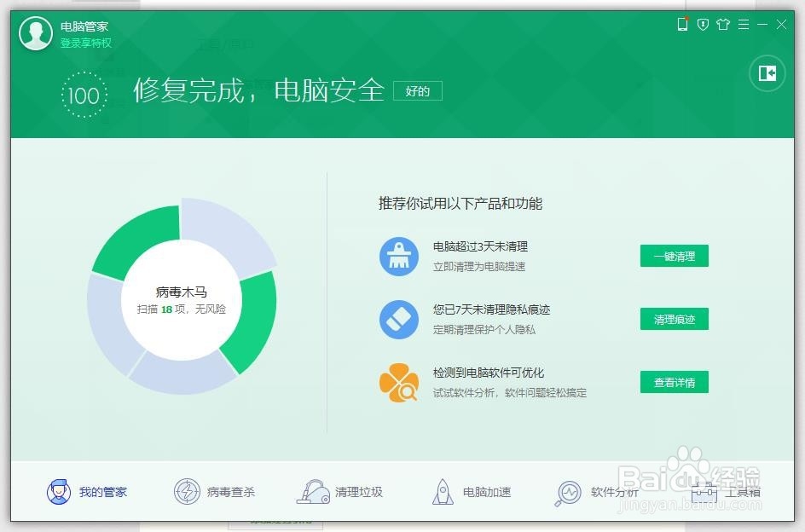The width and height of the screenshot is (805, 532).
Task: Click the exit mode icon below close button
Action: [x=766, y=73]
